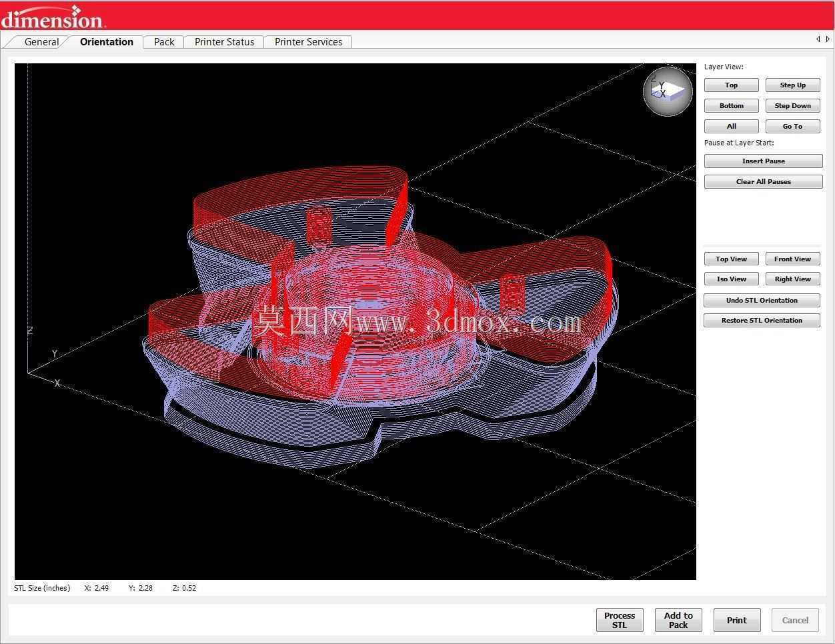
Task: Click the Y: 2.28 size value
Action: tap(141, 588)
